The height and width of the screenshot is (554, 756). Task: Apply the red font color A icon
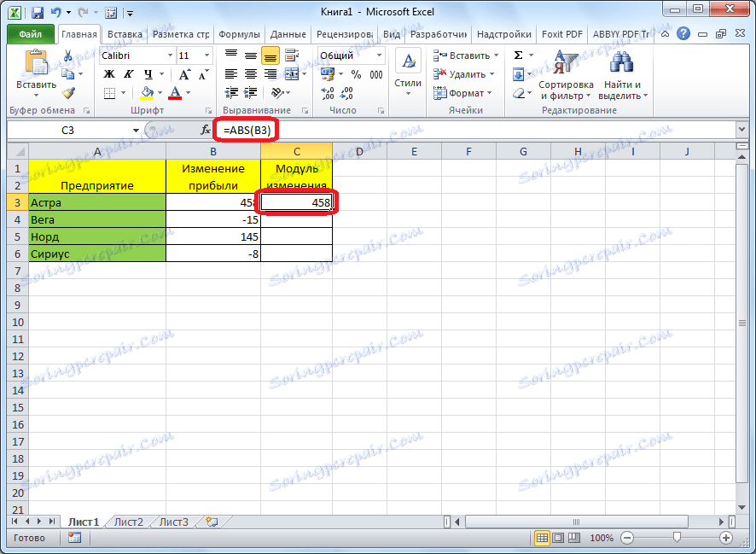[x=176, y=92]
